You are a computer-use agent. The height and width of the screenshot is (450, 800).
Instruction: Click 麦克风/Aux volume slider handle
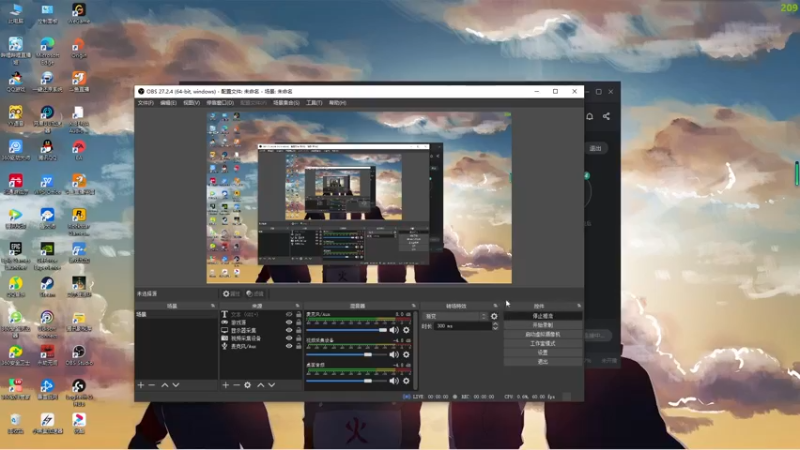[x=383, y=330]
